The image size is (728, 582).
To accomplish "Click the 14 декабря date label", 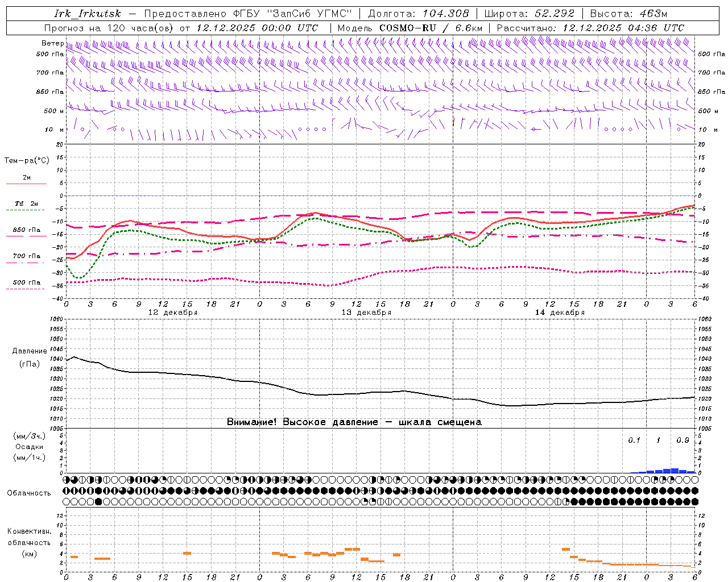I will [x=560, y=313].
